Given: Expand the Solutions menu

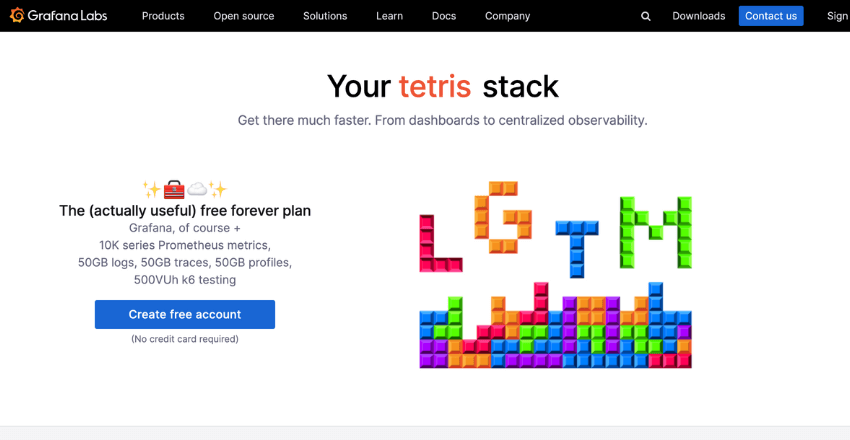Looking at the screenshot, I should pyautogui.click(x=325, y=16).
